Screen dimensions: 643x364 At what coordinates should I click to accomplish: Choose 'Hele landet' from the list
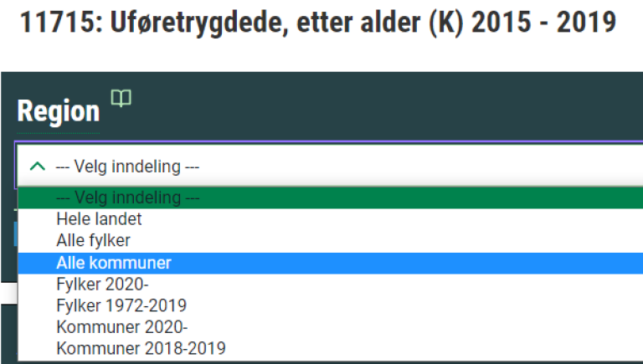click(x=99, y=219)
